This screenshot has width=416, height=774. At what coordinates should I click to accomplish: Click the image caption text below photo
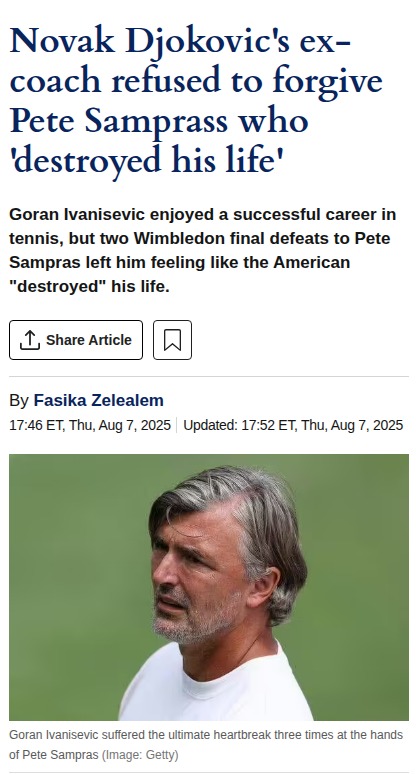206,745
